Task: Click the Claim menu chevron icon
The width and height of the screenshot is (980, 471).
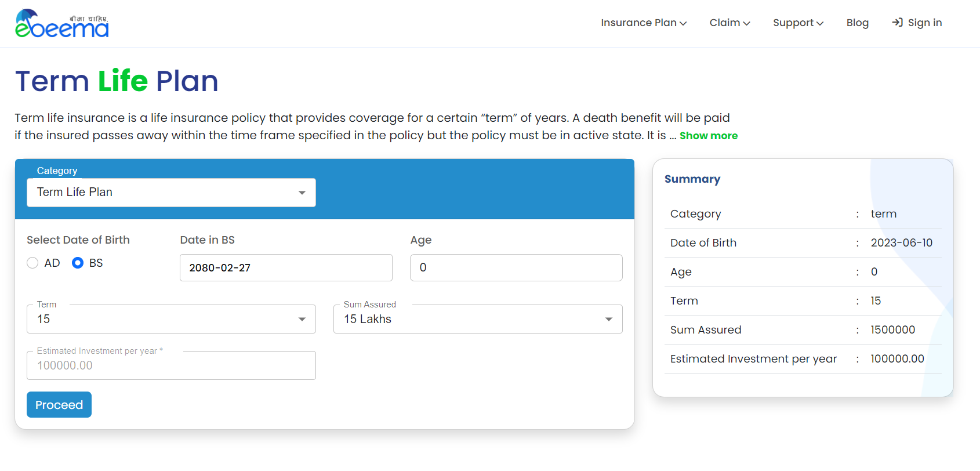Action: click(746, 23)
